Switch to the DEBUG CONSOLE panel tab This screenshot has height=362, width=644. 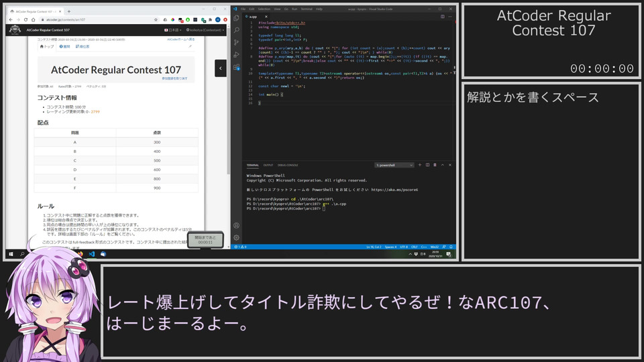(288, 165)
